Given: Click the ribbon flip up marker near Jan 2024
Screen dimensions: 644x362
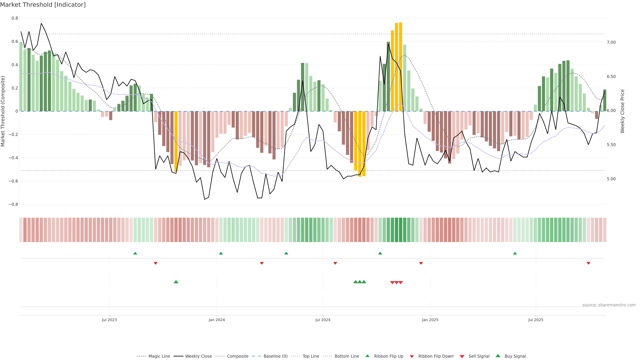Looking at the screenshot, I should point(221,253).
